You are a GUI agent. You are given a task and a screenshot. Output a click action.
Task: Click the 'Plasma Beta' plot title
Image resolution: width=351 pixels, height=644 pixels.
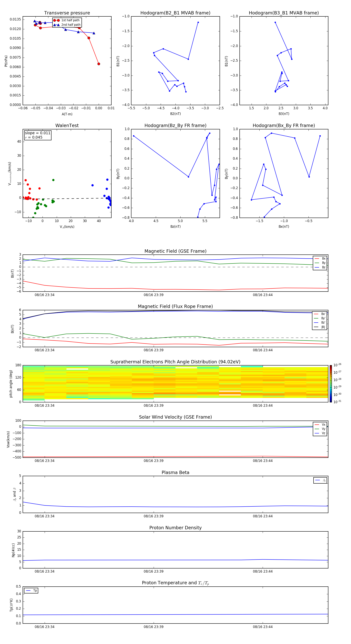point(175,472)
